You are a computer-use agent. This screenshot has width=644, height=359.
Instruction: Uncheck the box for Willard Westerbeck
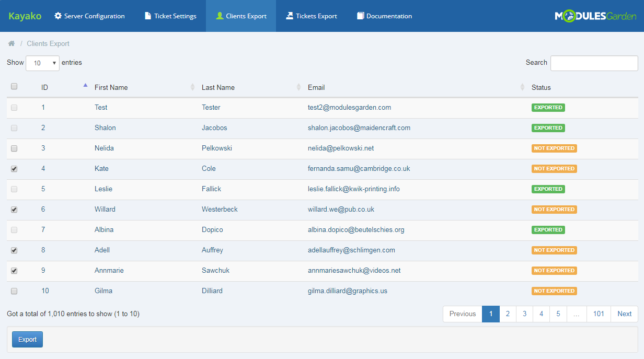click(14, 210)
